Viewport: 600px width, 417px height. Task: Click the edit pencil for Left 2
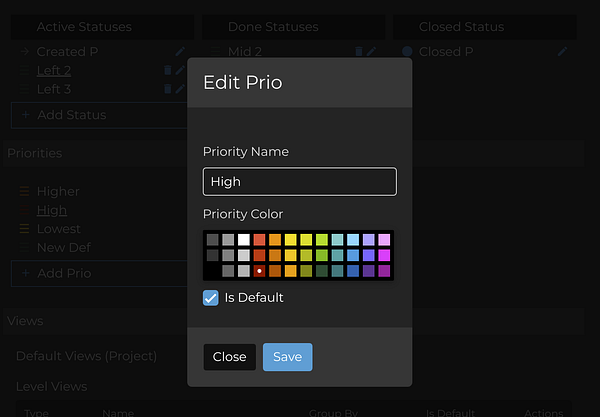[x=180, y=70]
